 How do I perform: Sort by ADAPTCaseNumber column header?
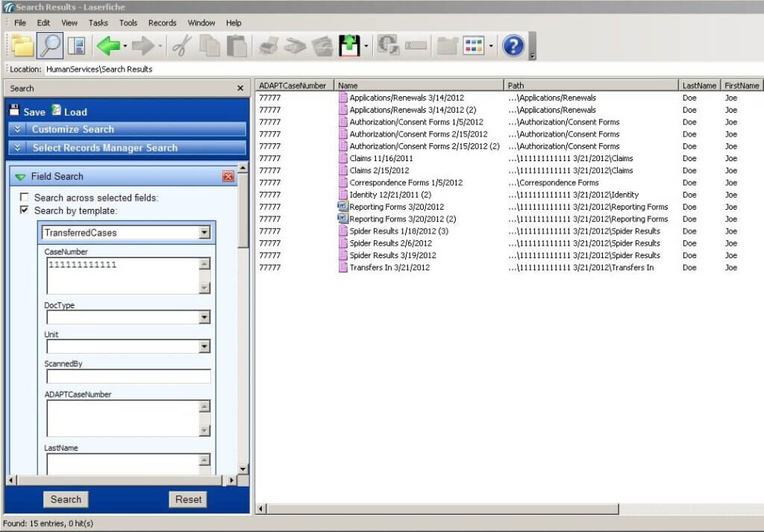294,85
